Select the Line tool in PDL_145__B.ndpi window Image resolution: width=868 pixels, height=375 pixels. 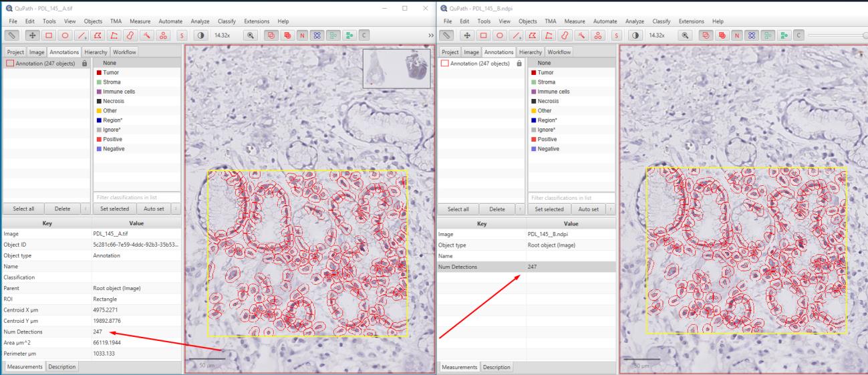pyautogui.click(x=516, y=34)
